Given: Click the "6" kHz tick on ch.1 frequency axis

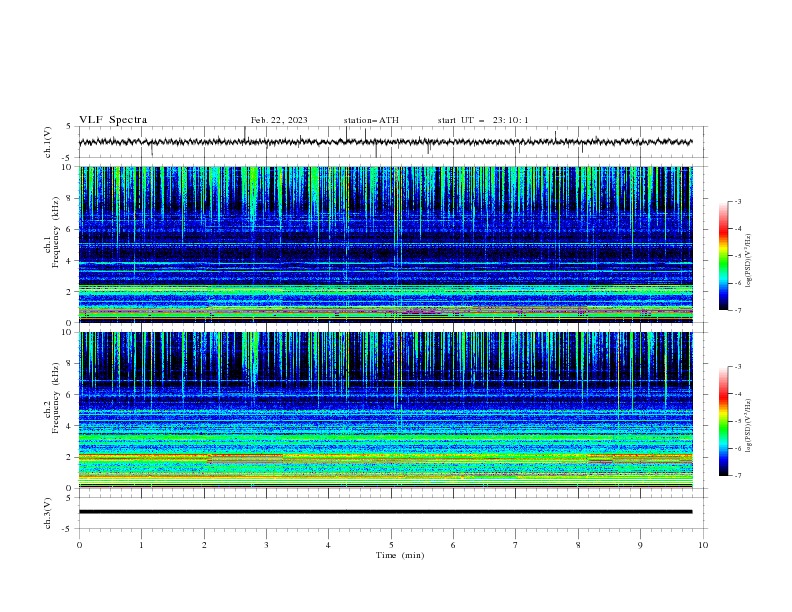Looking at the screenshot, I should point(71,230).
